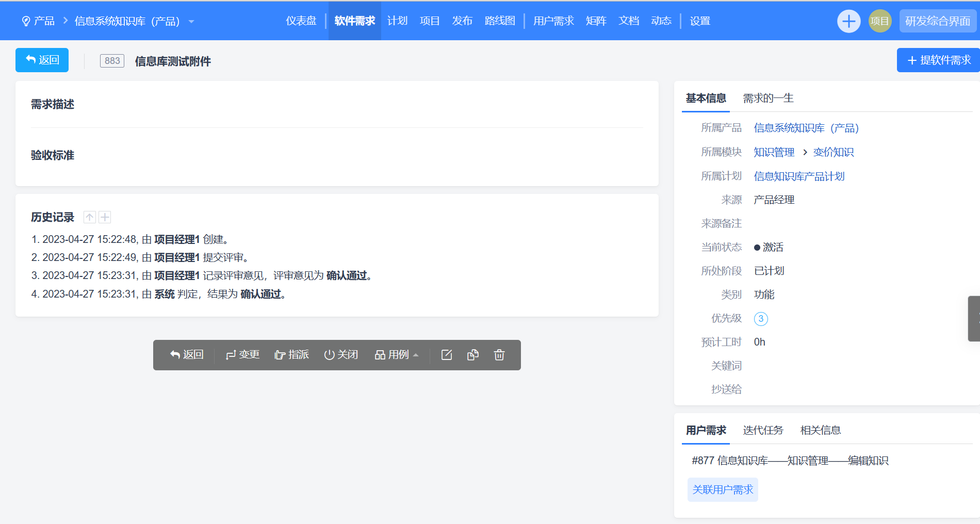Open product switcher dropdown arrow
The height and width of the screenshot is (524, 980).
[191, 22]
